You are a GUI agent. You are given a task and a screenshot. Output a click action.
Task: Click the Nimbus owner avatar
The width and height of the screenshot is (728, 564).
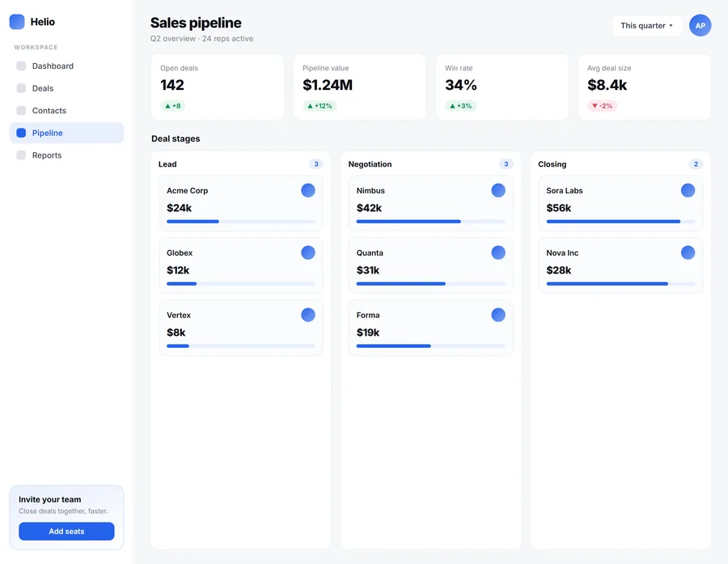point(498,190)
